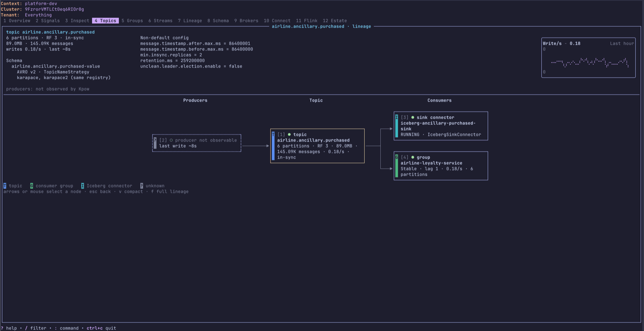
Task: Click the hollow circle on the producer not observable node
Action: tap(171, 140)
